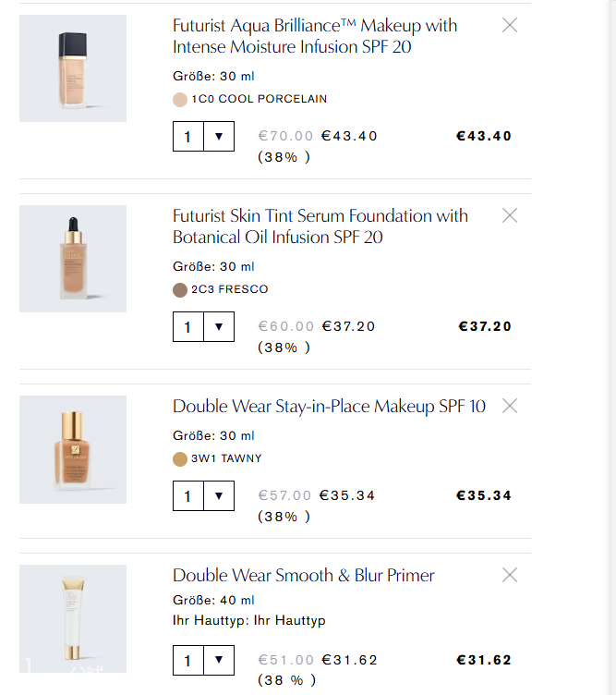Open Double Wear Stay-in-Place Makeup SPF 10 link

coord(329,406)
